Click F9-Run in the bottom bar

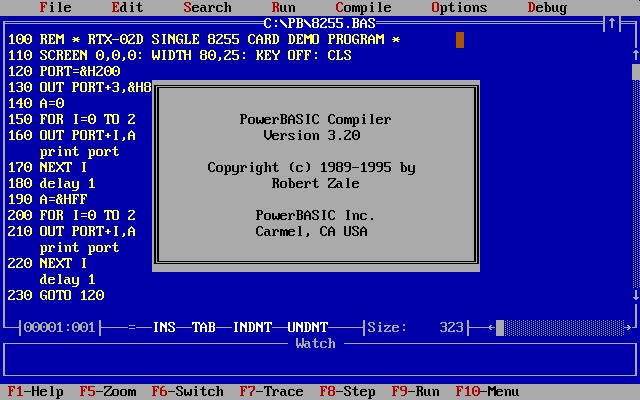[x=416, y=391]
